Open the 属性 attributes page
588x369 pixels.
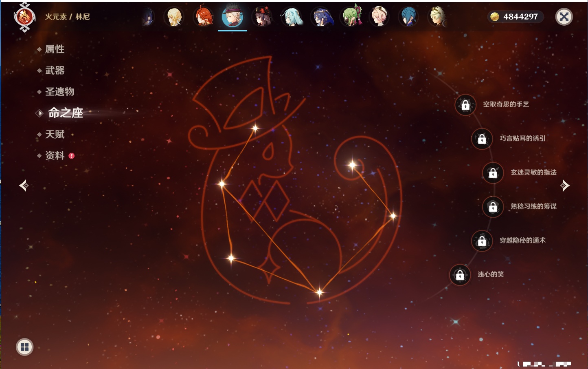55,49
